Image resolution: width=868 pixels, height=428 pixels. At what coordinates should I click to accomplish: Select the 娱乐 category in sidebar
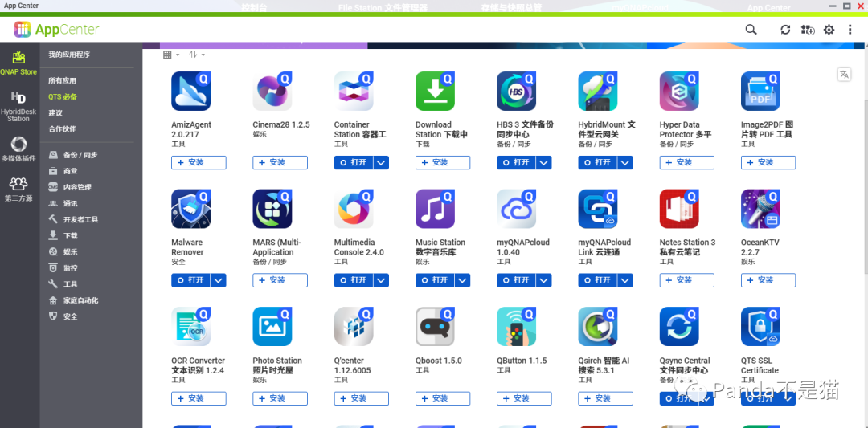63,251
